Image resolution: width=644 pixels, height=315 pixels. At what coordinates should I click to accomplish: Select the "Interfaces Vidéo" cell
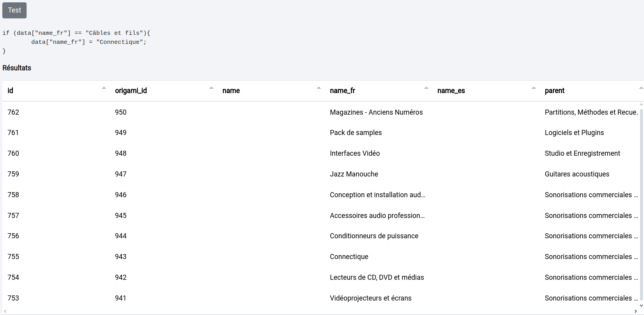click(x=354, y=153)
